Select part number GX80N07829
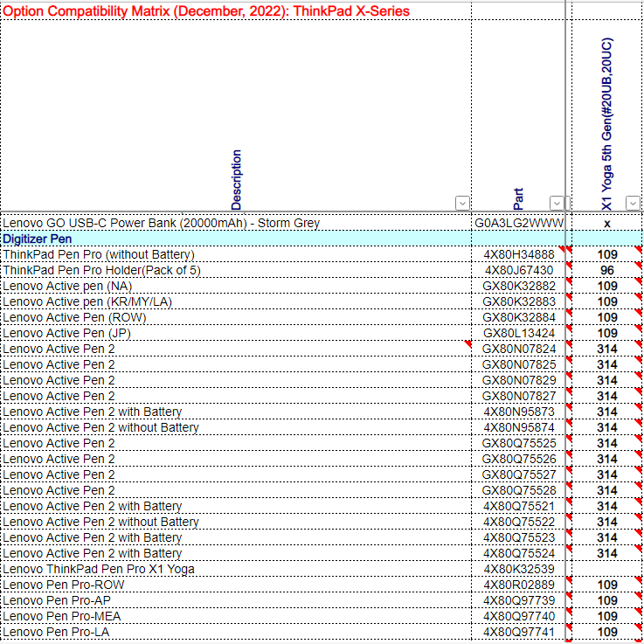Screen dimensions: 644x644 (519, 380)
